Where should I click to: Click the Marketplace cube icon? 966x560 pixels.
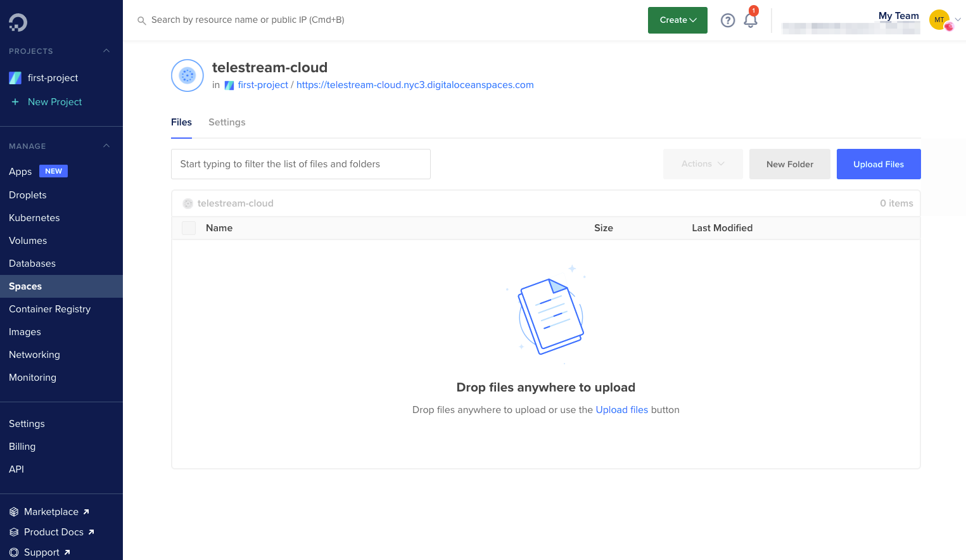coord(14,512)
